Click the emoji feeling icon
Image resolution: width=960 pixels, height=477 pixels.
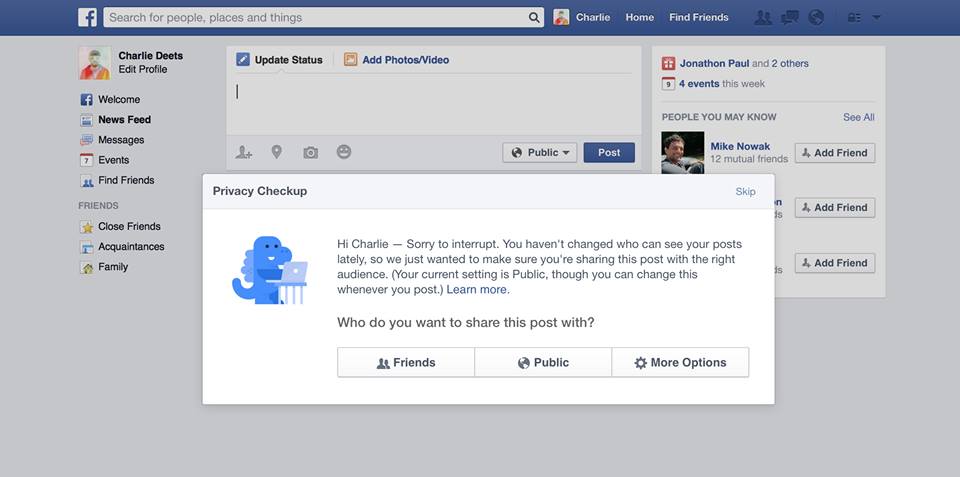(x=344, y=152)
